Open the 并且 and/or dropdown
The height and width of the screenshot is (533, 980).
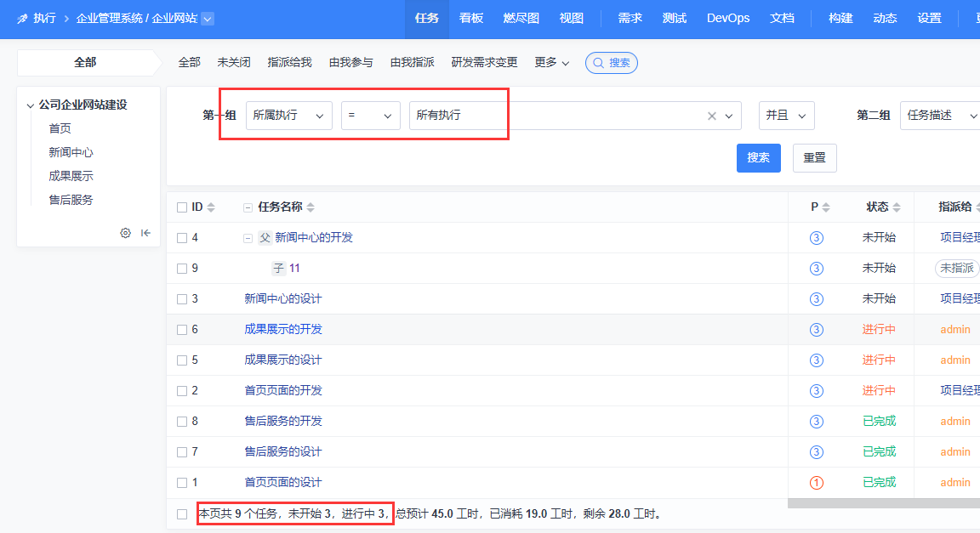tap(786, 116)
